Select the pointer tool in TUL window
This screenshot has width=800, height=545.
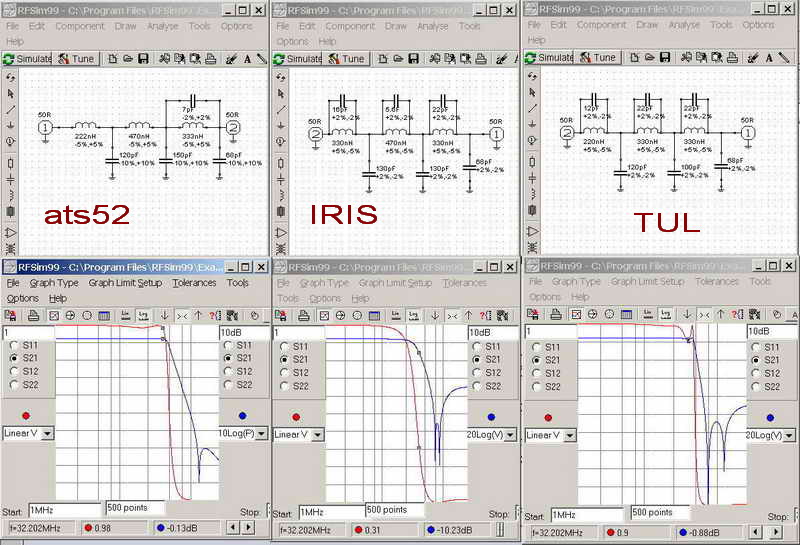(x=532, y=92)
